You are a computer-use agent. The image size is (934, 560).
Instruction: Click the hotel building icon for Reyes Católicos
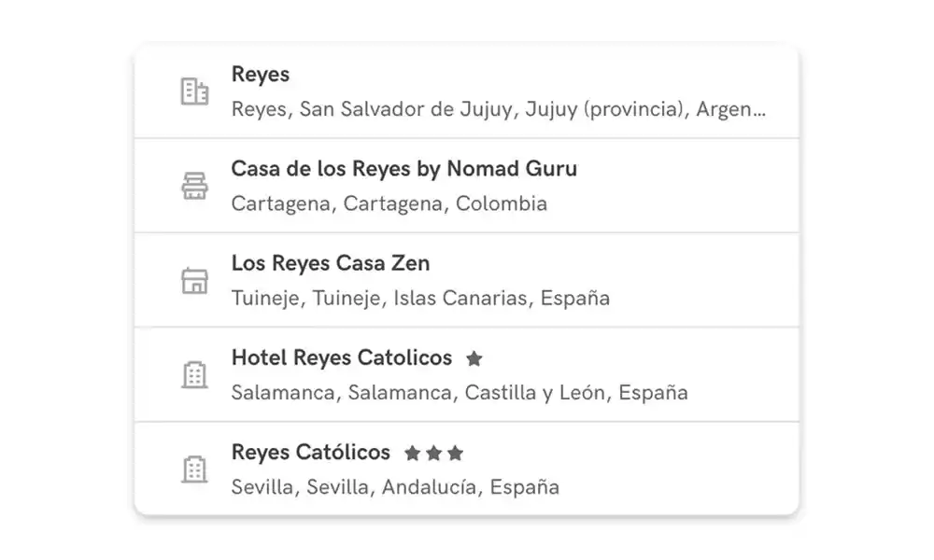pos(194,469)
